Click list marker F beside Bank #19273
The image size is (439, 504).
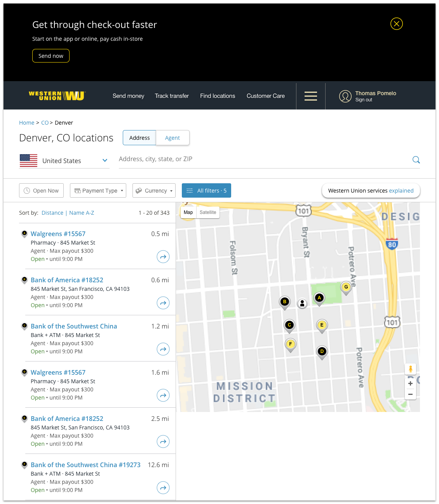(24, 465)
